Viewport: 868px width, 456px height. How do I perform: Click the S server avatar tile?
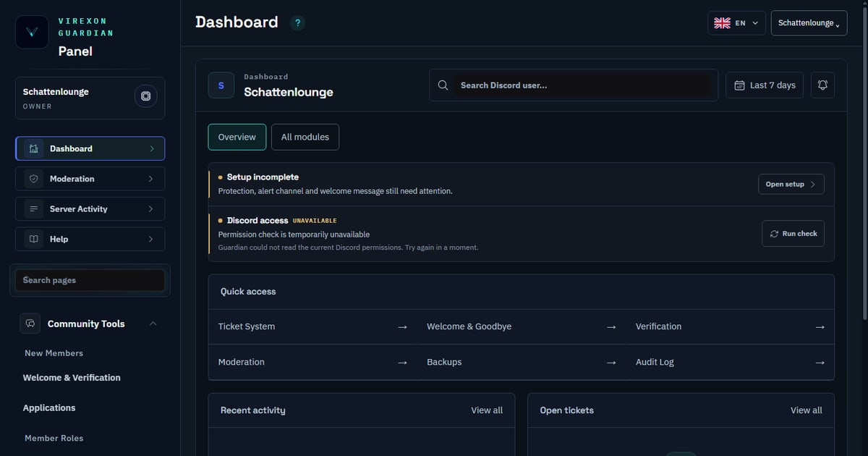coord(221,85)
